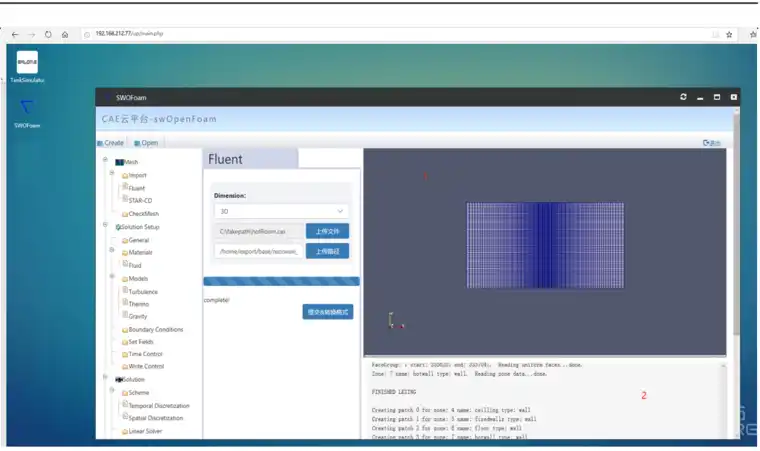Click the "Creating patch 0" console line

[x=451, y=410]
